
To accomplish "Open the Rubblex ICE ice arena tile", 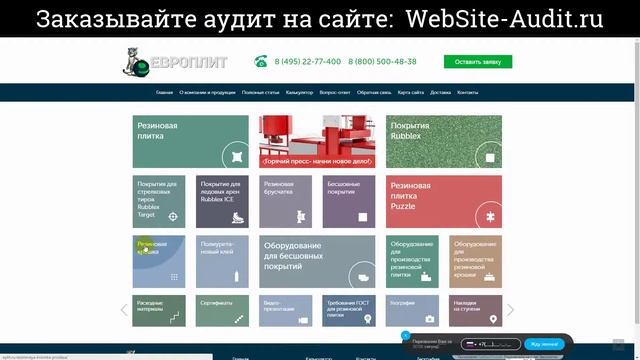I will tap(222, 202).
